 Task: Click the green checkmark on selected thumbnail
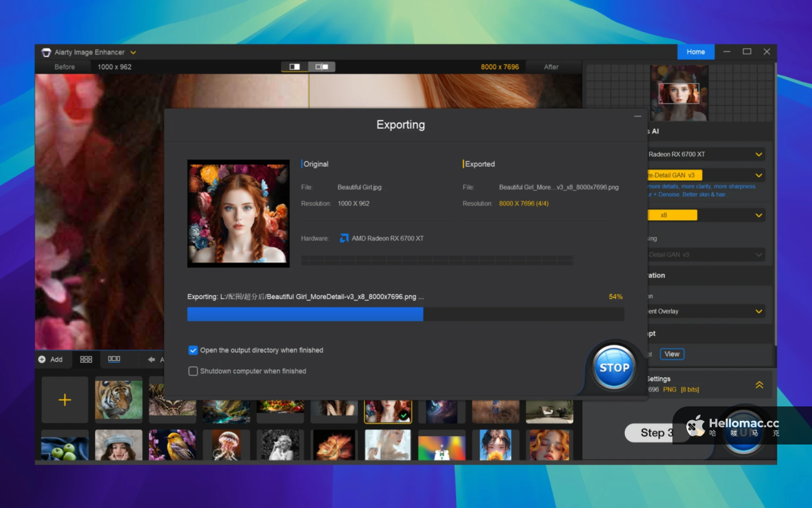(x=403, y=415)
